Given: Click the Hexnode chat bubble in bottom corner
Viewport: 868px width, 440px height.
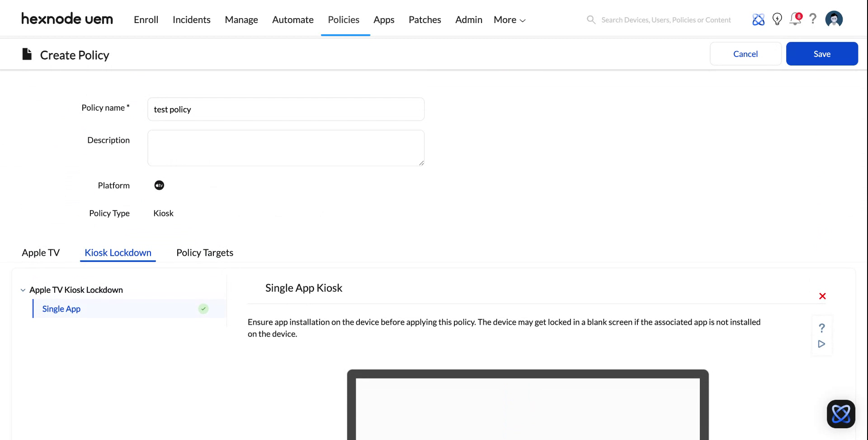Looking at the screenshot, I should click(x=841, y=414).
